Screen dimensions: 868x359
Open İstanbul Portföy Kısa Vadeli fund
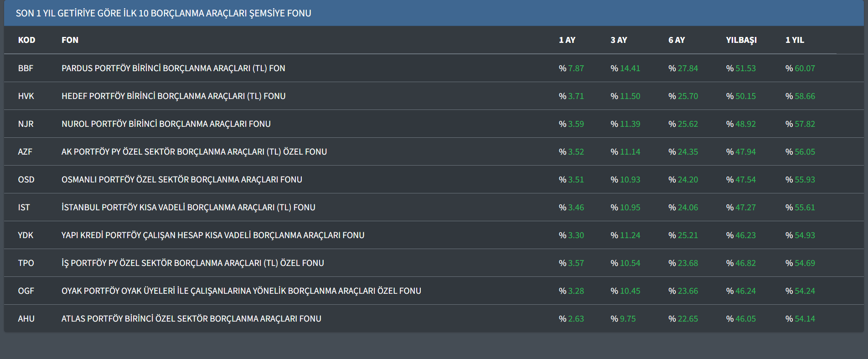click(x=188, y=208)
